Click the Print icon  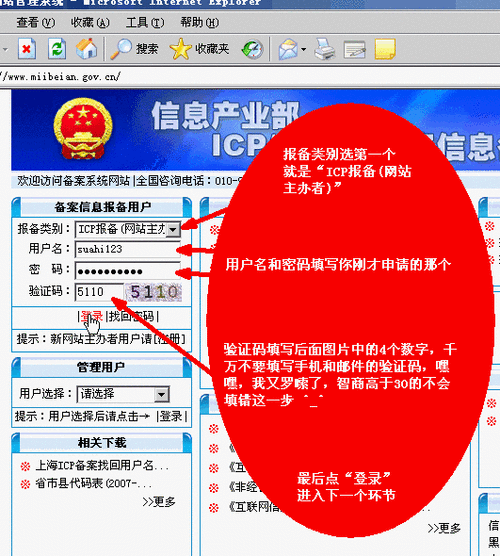(x=324, y=49)
